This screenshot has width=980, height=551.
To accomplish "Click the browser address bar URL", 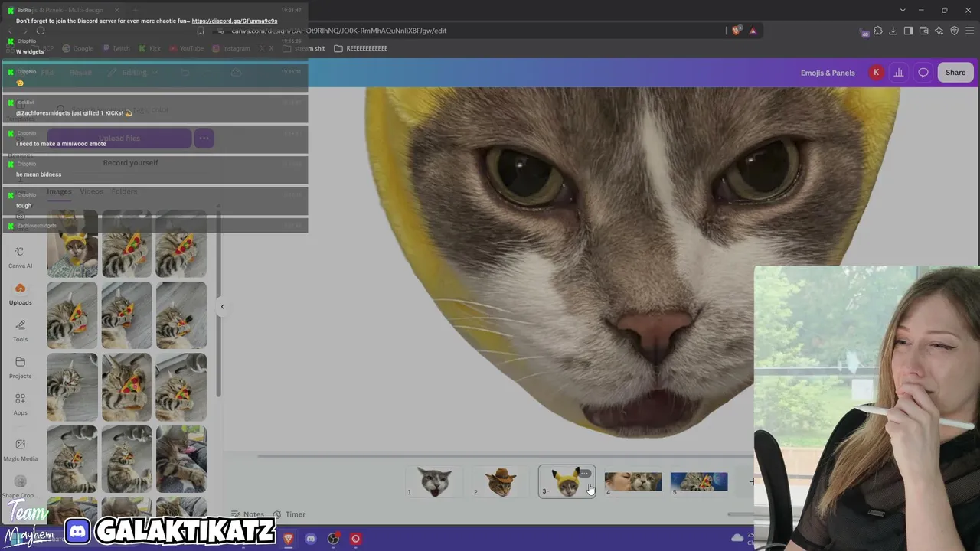I will [x=339, y=31].
